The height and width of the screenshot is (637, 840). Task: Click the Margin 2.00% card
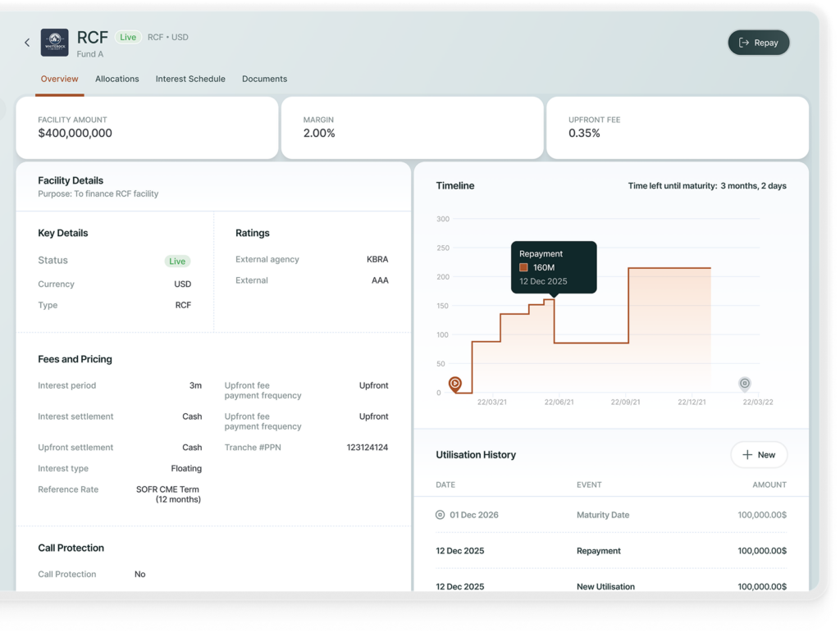412,127
